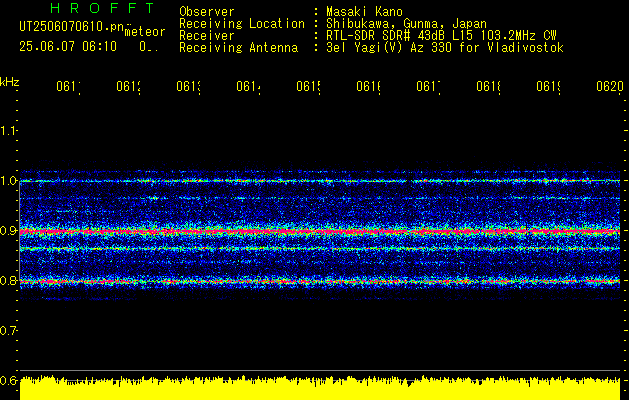Click the 'Receiving Antenna' label
The width and height of the screenshot is (629, 400).
(x=238, y=48)
